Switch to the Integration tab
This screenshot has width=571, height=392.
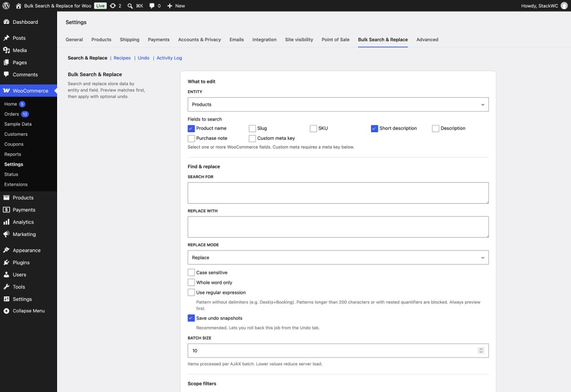click(265, 40)
